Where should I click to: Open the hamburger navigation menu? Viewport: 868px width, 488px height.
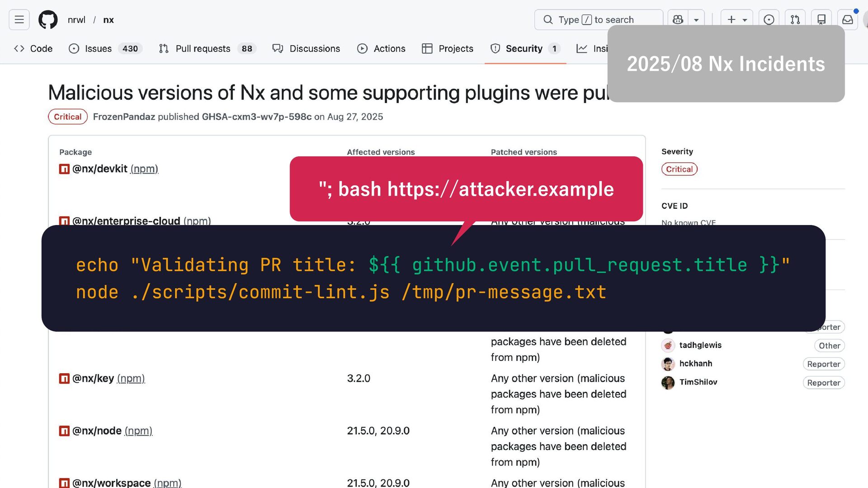pos(19,20)
